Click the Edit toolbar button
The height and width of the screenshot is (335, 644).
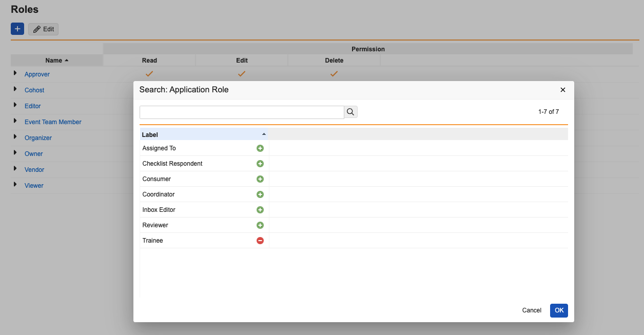click(44, 29)
